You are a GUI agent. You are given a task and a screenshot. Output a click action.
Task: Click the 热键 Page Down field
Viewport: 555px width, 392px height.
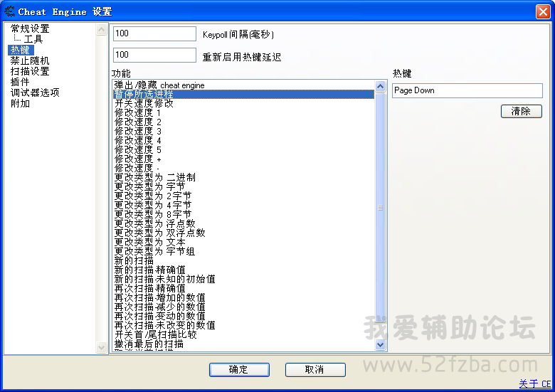point(467,90)
